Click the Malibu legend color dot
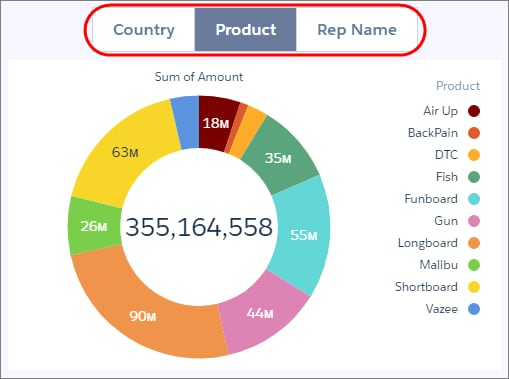This screenshot has height=379, width=509. tap(474, 265)
